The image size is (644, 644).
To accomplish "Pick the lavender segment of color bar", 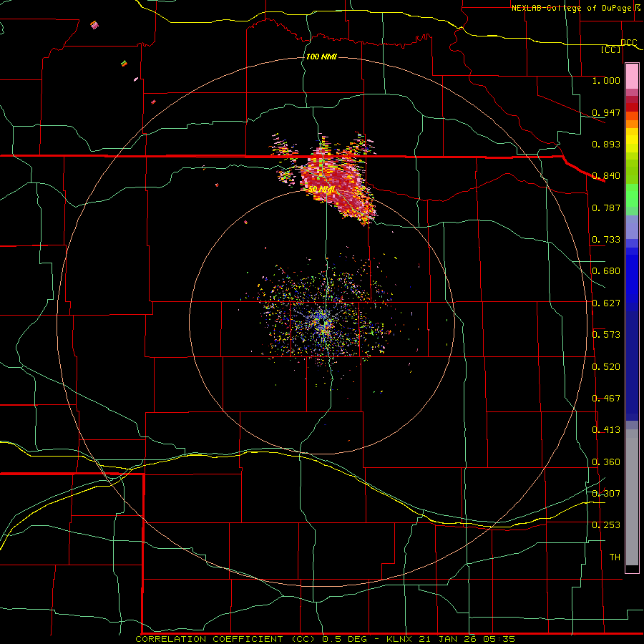I will coord(632,227).
